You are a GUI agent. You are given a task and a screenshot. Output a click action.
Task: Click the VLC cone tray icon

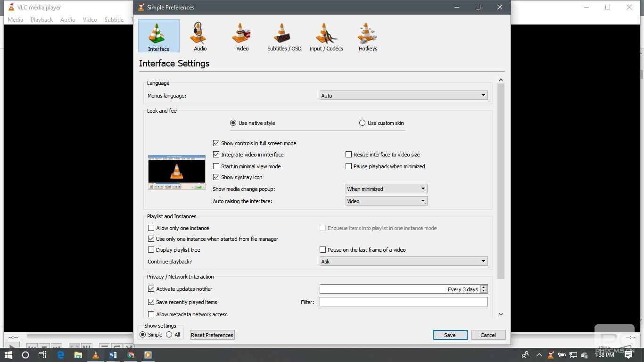551,355
